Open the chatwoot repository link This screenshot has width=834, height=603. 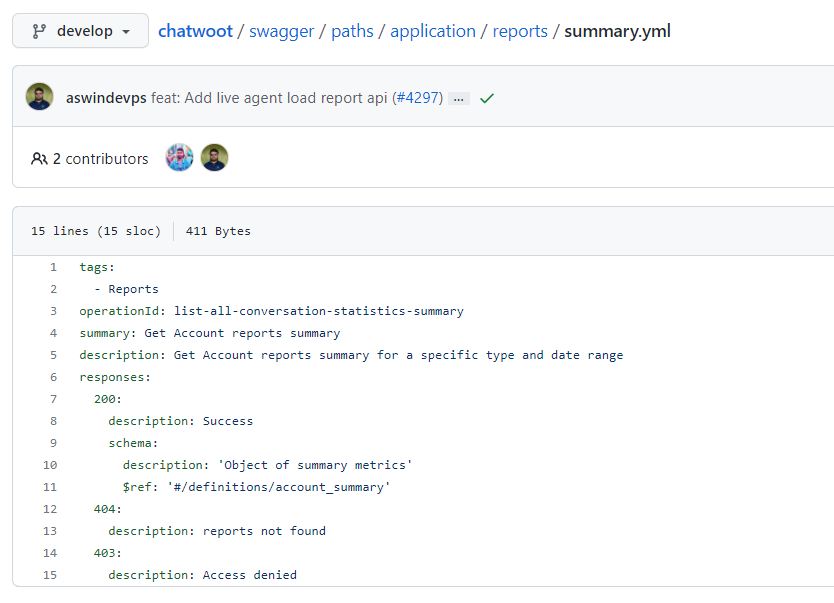(x=195, y=31)
